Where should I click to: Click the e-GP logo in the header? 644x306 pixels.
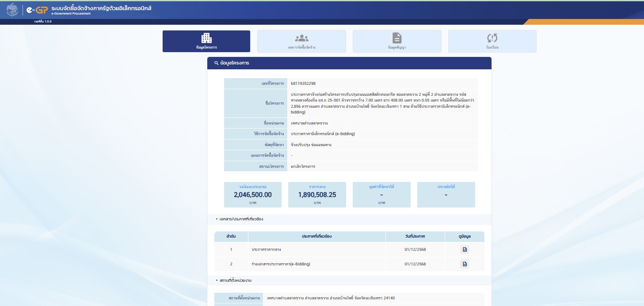pyautogui.click(x=37, y=10)
